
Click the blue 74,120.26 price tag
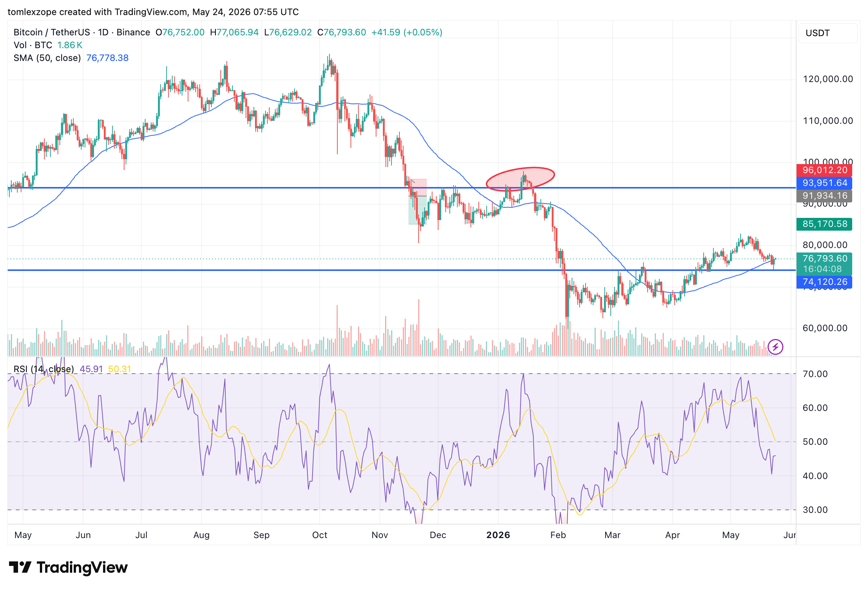pyautogui.click(x=824, y=282)
